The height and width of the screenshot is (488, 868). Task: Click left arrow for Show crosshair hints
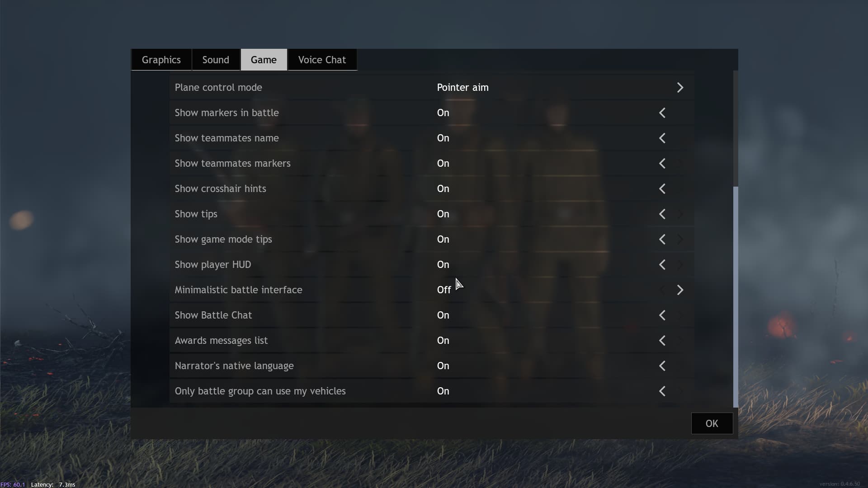pos(662,189)
